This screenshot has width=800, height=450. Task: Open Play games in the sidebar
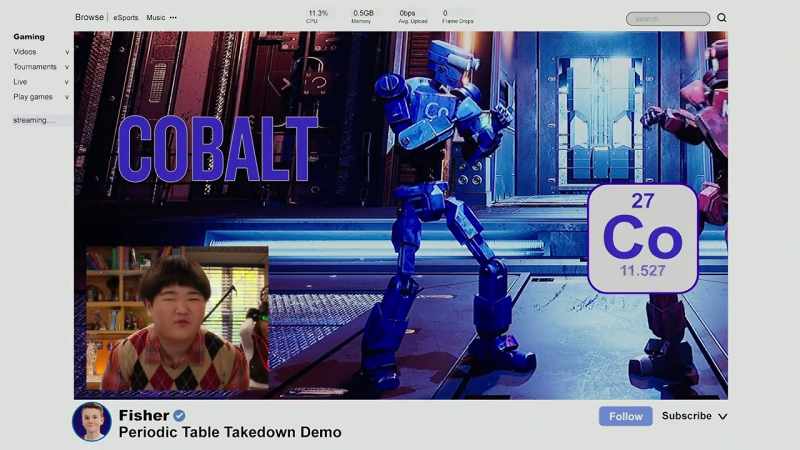pyautogui.click(x=33, y=97)
